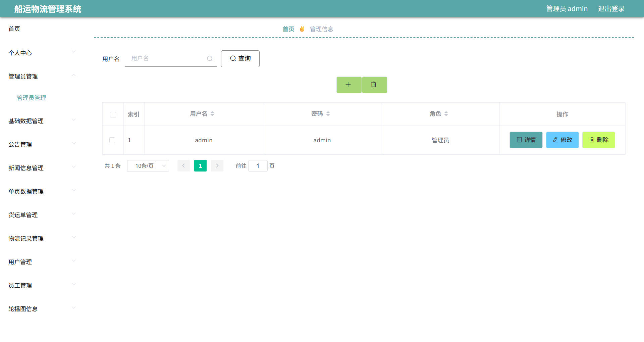Open the 10条/页 page size dropdown

[x=148, y=166]
